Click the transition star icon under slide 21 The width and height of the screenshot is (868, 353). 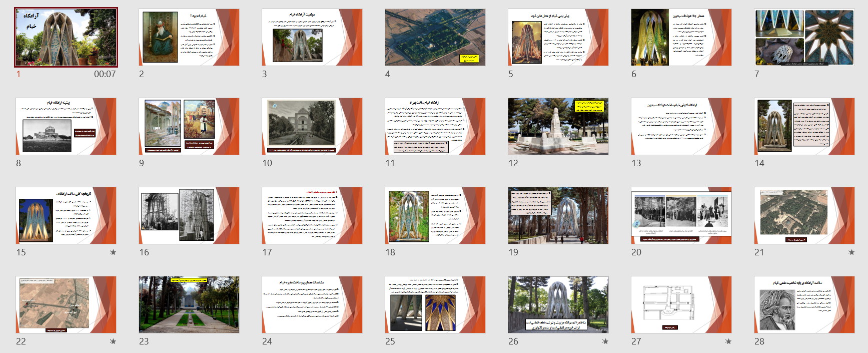click(851, 252)
